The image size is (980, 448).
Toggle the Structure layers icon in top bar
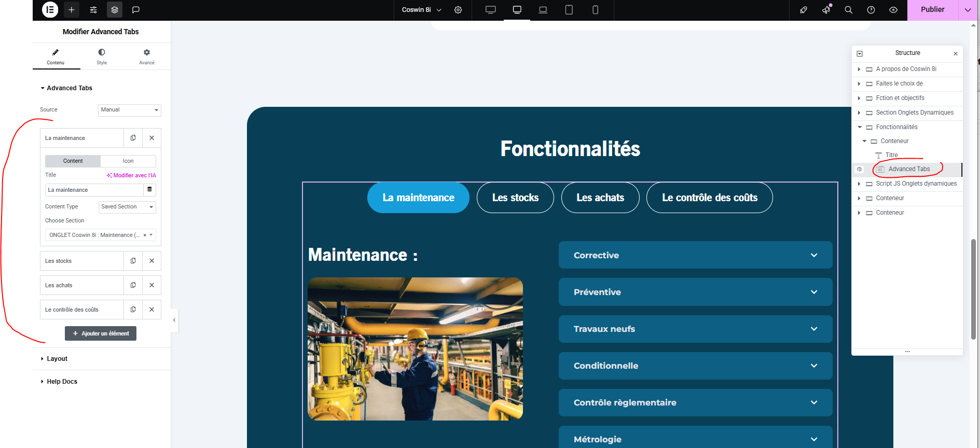coord(115,10)
